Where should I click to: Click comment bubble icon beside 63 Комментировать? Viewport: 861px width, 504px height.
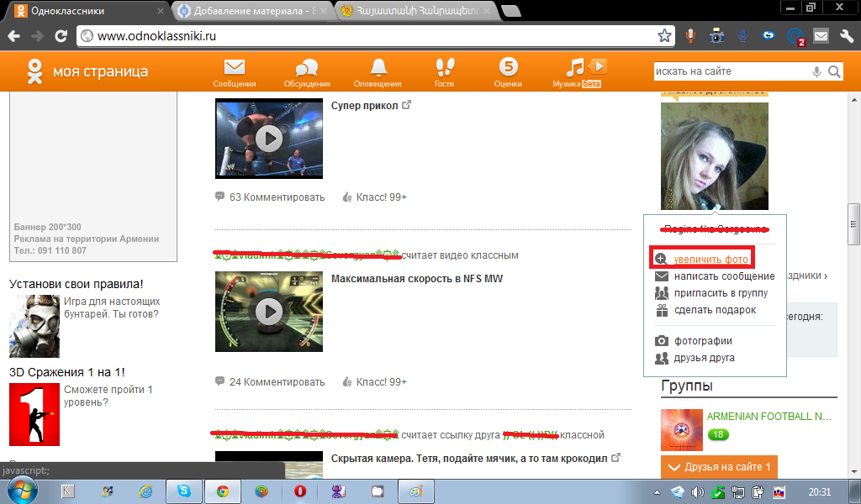(219, 197)
